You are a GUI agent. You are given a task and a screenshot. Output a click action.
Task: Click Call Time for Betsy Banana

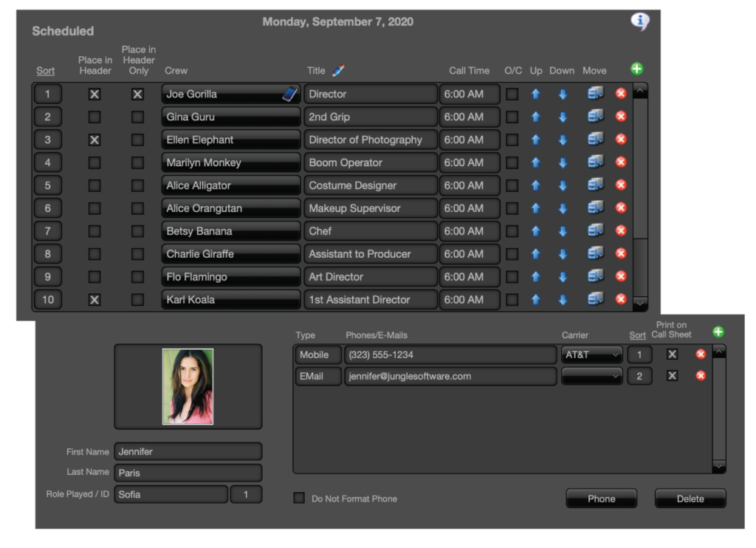click(469, 231)
